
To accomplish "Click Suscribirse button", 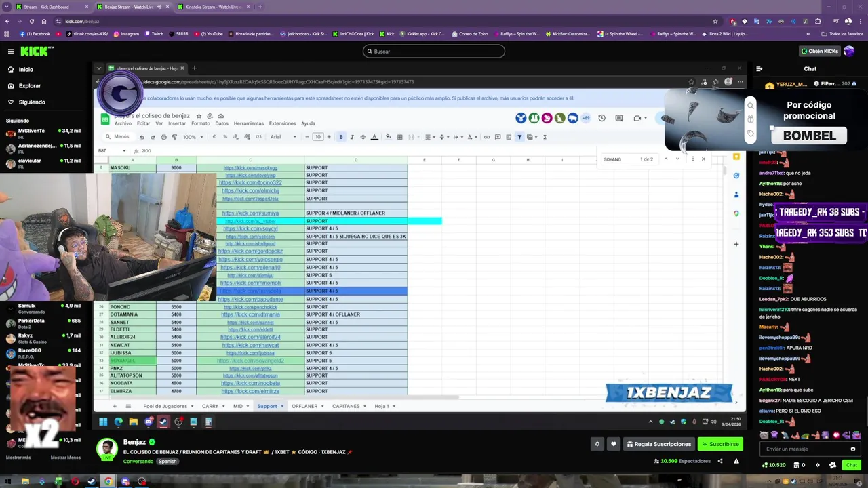I will pyautogui.click(x=720, y=444).
